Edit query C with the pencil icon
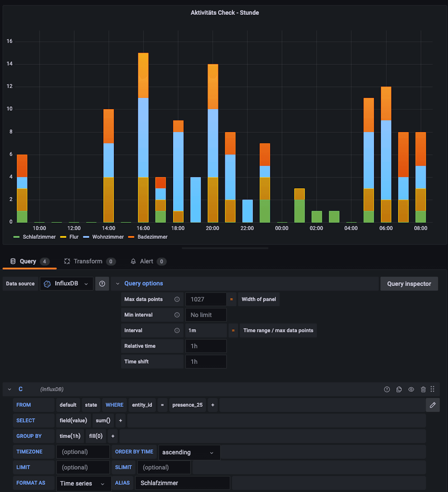Image resolution: width=448 pixels, height=492 pixels. click(433, 405)
